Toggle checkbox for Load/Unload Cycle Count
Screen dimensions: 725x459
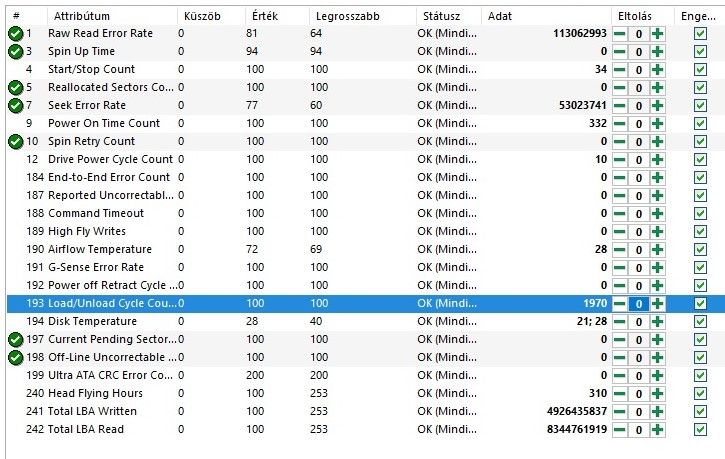700,304
